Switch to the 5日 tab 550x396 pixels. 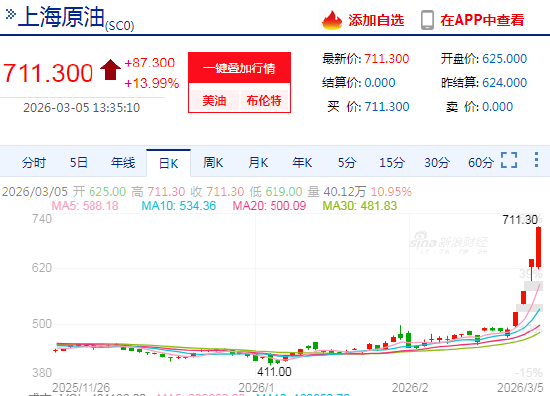(x=78, y=163)
